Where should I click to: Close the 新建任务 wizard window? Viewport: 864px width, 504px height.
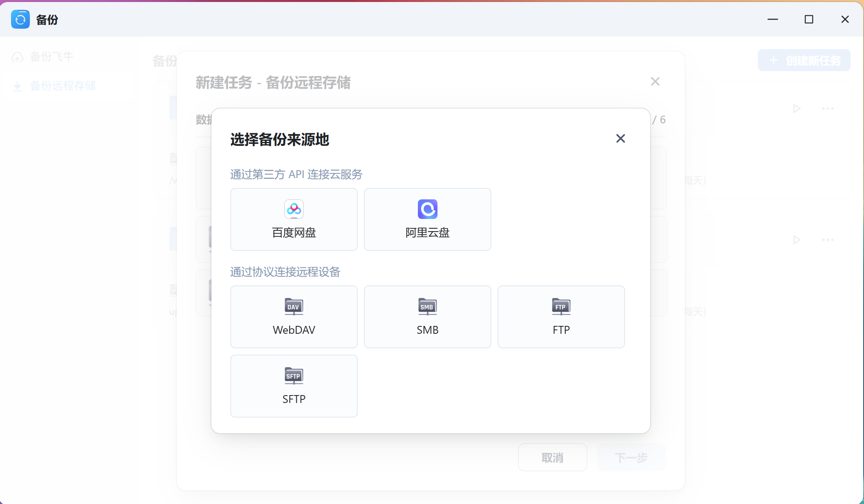pos(655,82)
